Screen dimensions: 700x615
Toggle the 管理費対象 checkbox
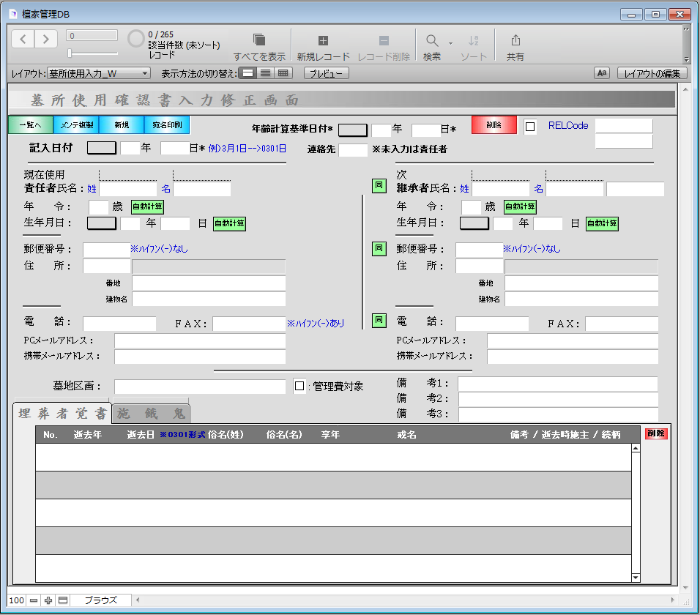pos(299,386)
